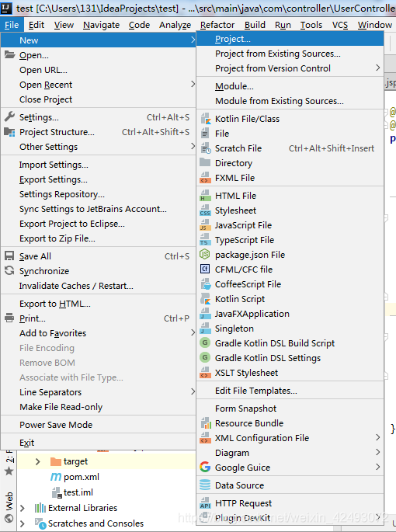
Task: Click the Print printer icon
Action: (x=9, y=318)
